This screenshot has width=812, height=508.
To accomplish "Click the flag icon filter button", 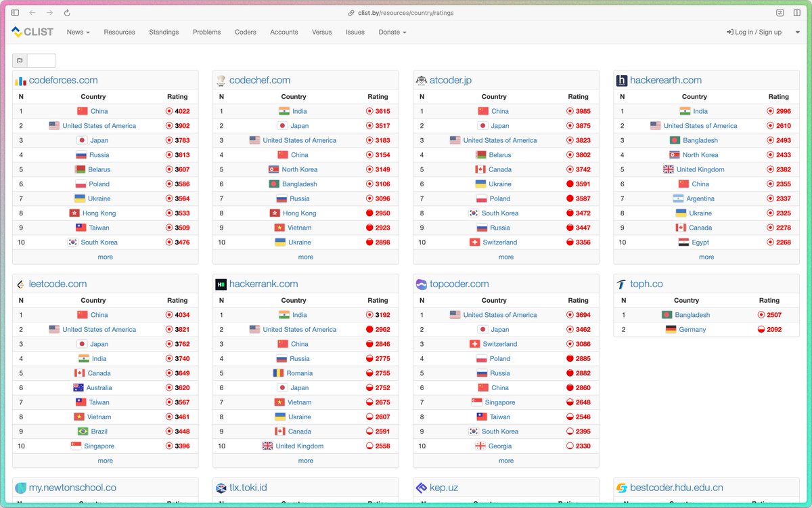I will 20,61.
